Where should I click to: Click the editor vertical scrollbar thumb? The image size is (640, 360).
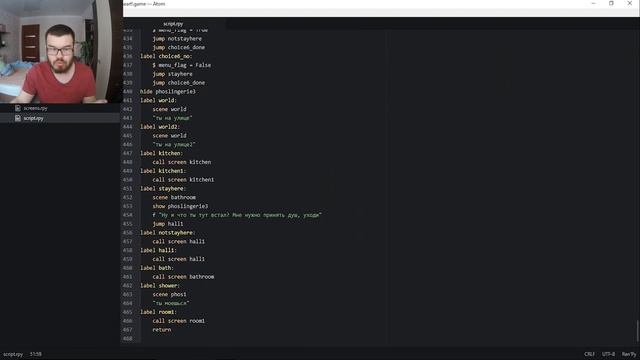(x=637, y=331)
